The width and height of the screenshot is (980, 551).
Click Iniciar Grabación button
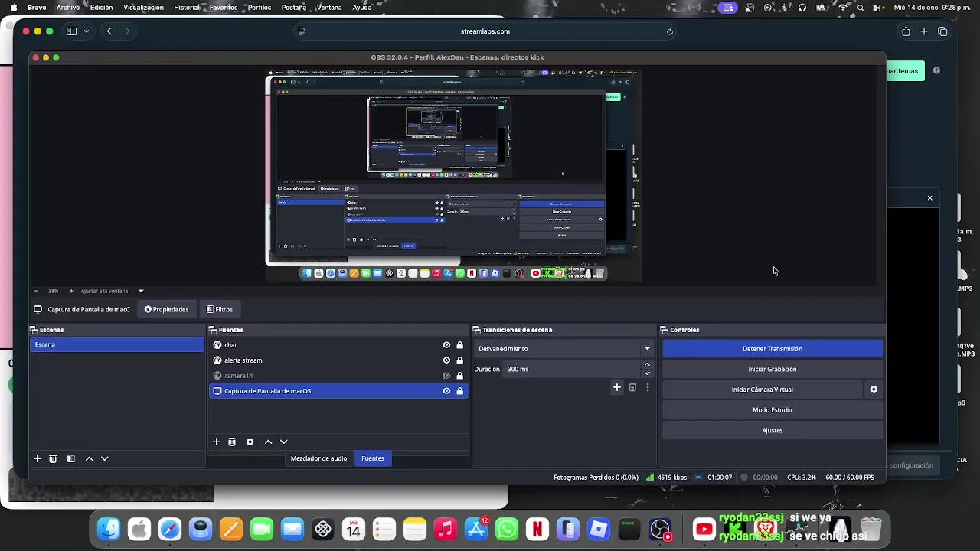click(773, 369)
